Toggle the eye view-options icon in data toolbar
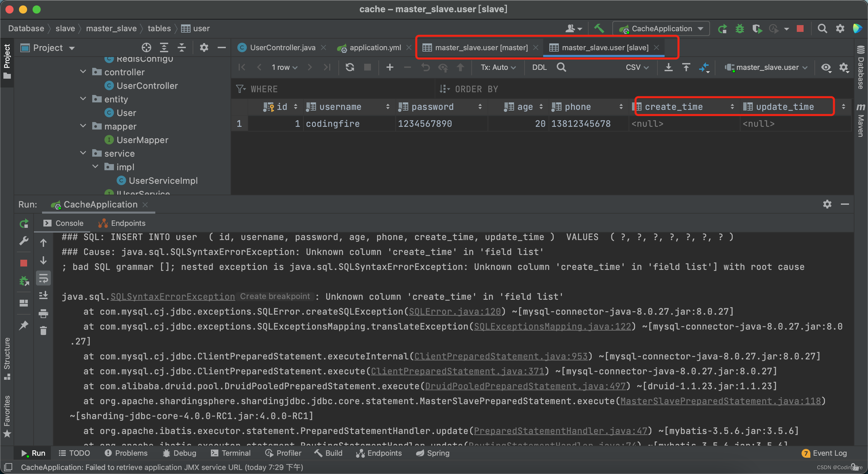Image resolution: width=868 pixels, height=474 pixels. tap(826, 67)
